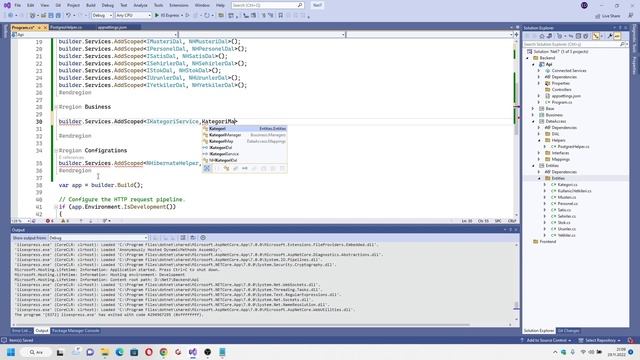640x360 pixels.
Task: Open the Extensions menu
Action: (179, 5)
